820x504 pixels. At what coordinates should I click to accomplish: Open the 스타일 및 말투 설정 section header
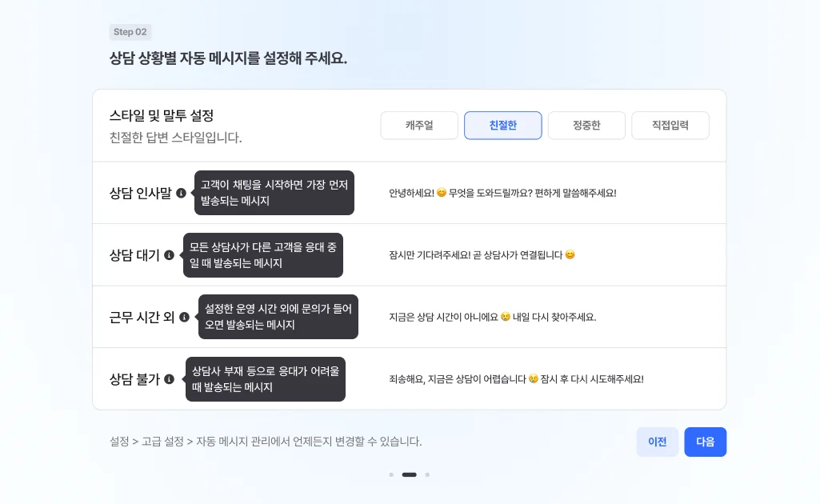[x=166, y=116]
